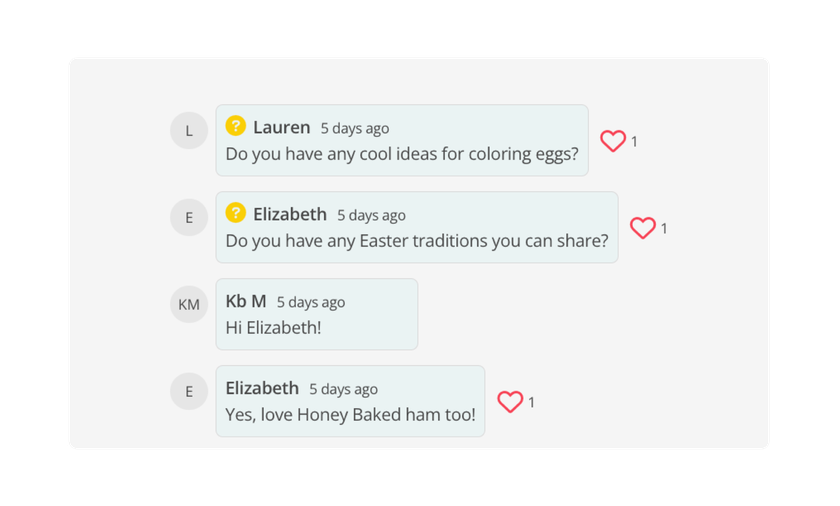Click '5 days ago' timestamp on Kb M's message

coord(311,302)
